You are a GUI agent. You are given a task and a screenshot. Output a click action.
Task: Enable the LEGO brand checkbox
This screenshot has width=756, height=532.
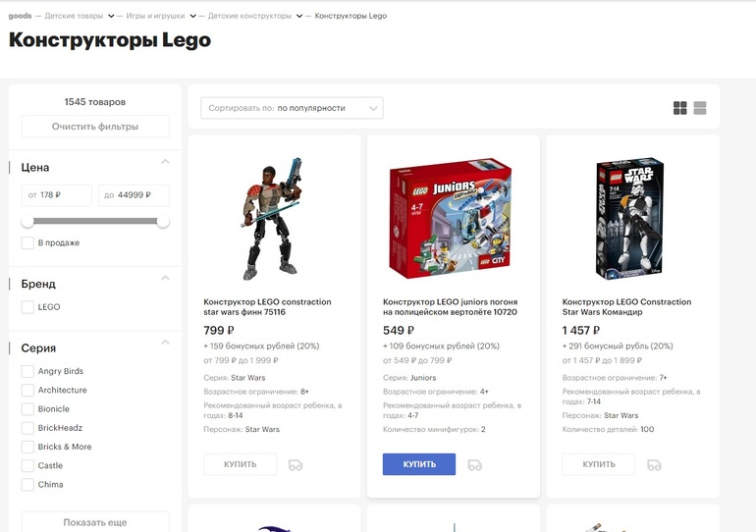(27, 307)
